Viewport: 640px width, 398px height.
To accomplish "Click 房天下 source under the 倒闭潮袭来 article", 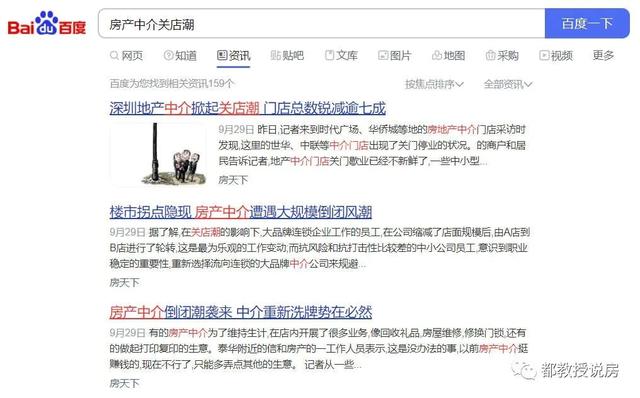I will coord(124,383).
